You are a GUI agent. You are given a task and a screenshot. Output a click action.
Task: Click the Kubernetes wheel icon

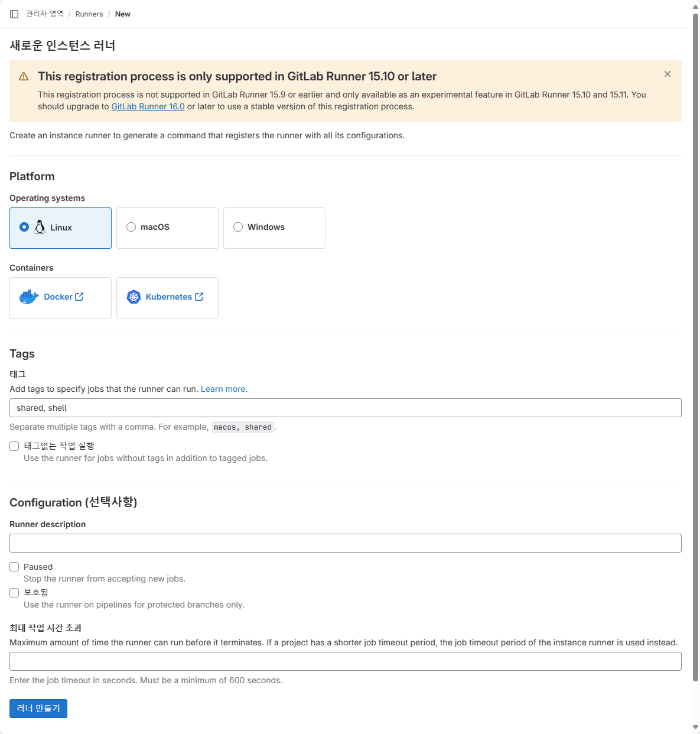click(134, 297)
